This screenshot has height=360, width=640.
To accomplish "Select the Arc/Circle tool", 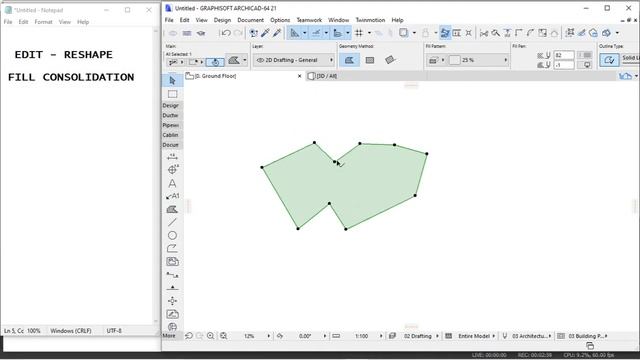I will coord(172,236).
